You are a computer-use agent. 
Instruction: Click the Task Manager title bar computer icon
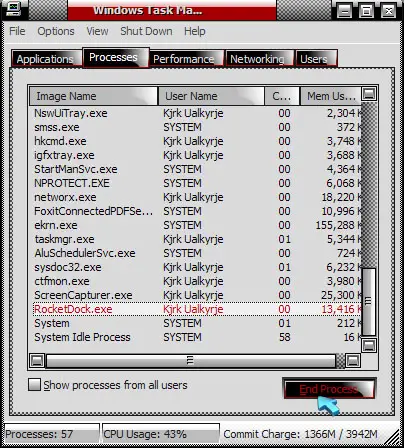click(12, 9)
